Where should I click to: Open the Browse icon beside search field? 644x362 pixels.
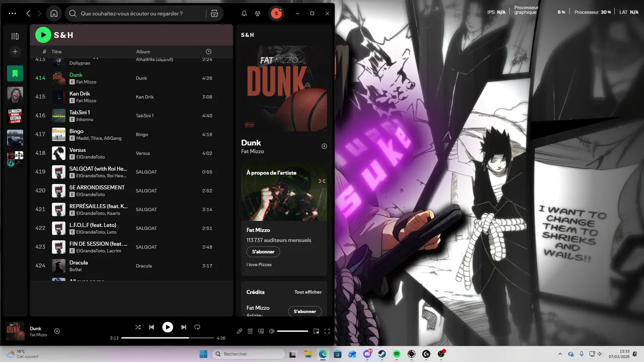coord(214,14)
